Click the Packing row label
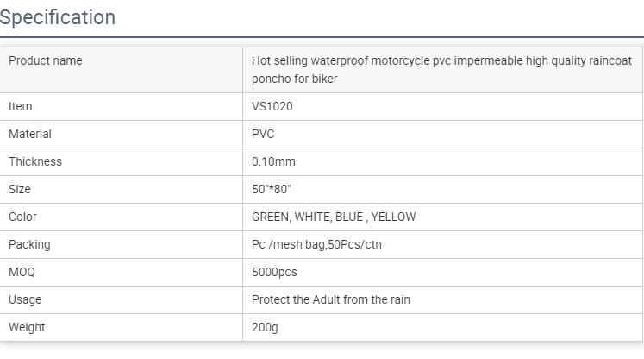The width and height of the screenshot is (644, 359). 29,245
